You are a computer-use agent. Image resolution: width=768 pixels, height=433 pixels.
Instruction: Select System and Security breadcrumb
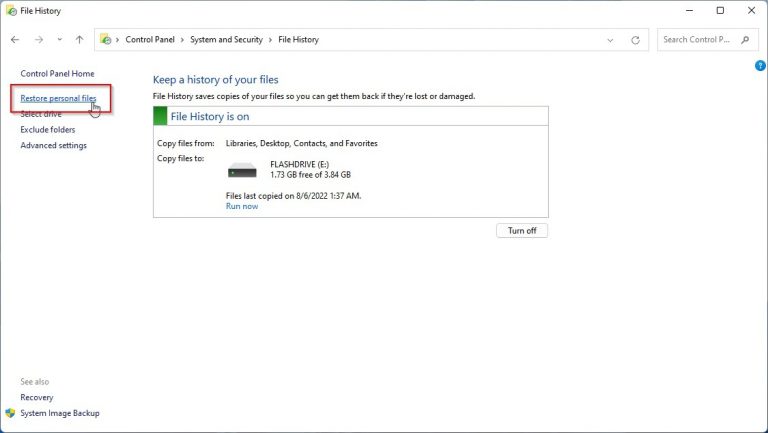pos(226,40)
